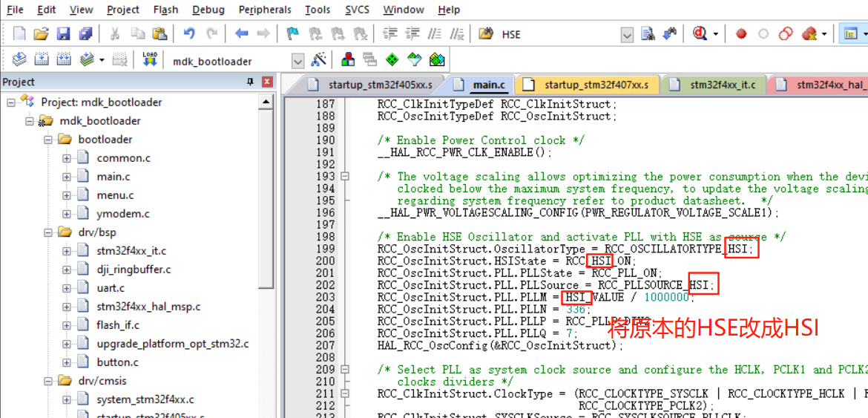Open the HSE search history dropdown
The image size is (868, 418).
pos(627,36)
